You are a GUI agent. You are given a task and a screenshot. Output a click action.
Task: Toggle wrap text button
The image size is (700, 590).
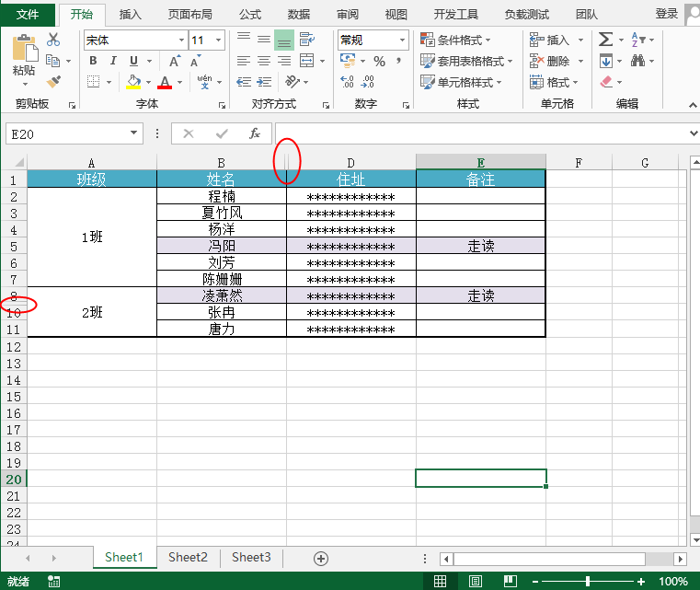(x=306, y=40)
